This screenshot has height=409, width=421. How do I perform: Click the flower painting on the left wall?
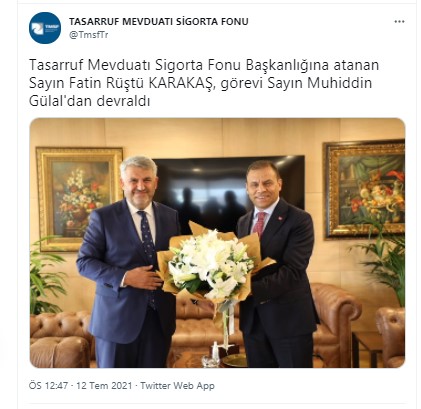[79, 199]
